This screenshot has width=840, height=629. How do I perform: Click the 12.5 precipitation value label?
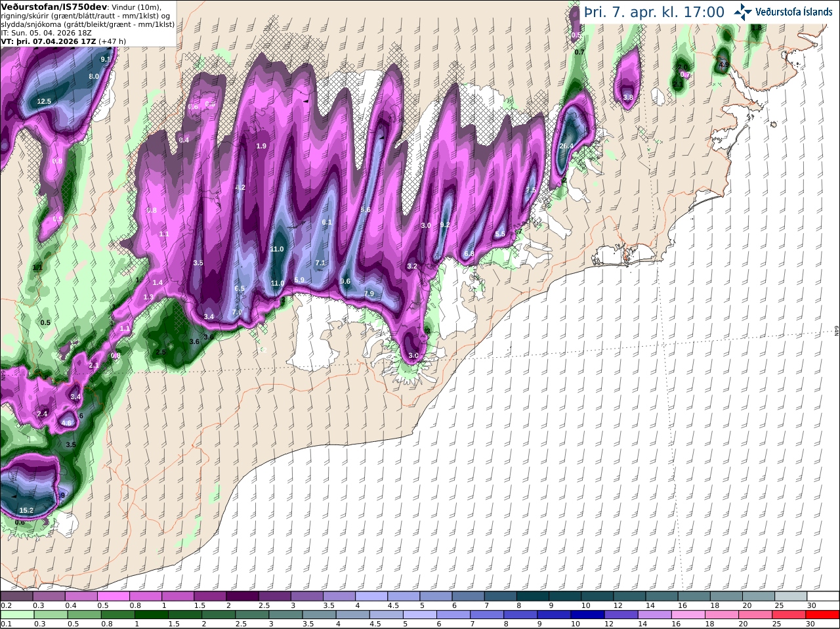(44, 101)
